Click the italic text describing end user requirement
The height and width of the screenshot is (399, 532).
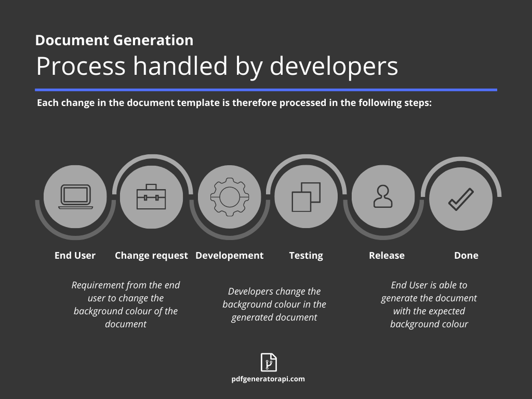coord(125,304)
